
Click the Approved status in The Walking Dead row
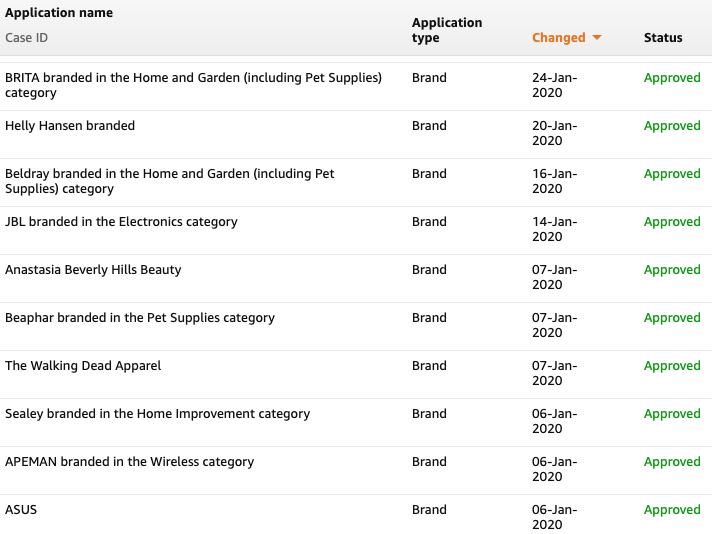tap(672, 366)
